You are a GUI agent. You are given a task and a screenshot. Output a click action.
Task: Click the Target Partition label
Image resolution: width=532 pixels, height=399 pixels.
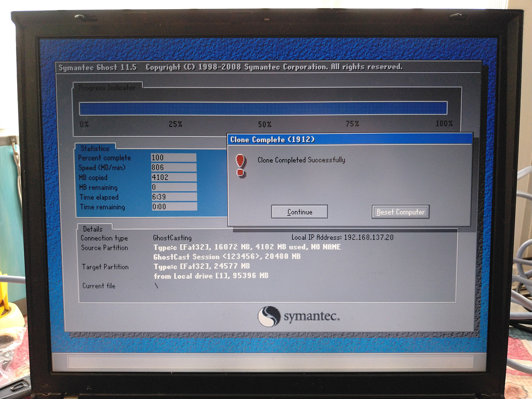(x=105, y=267)
